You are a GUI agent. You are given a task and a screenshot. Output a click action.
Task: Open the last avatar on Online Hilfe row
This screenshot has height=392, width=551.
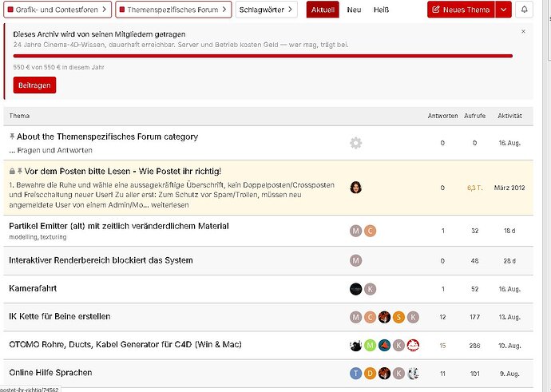pos(413,374)
